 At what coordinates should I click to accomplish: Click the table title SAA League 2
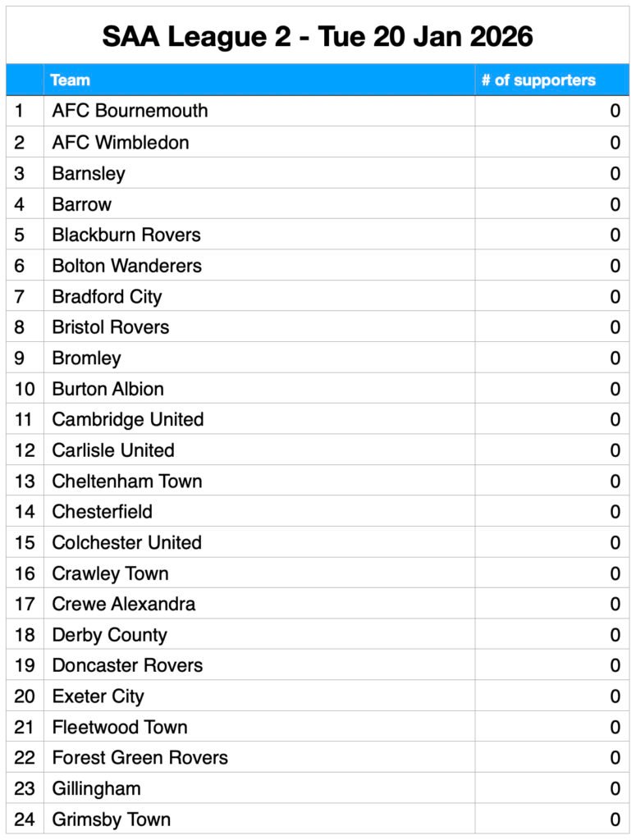tap(318, 36)
